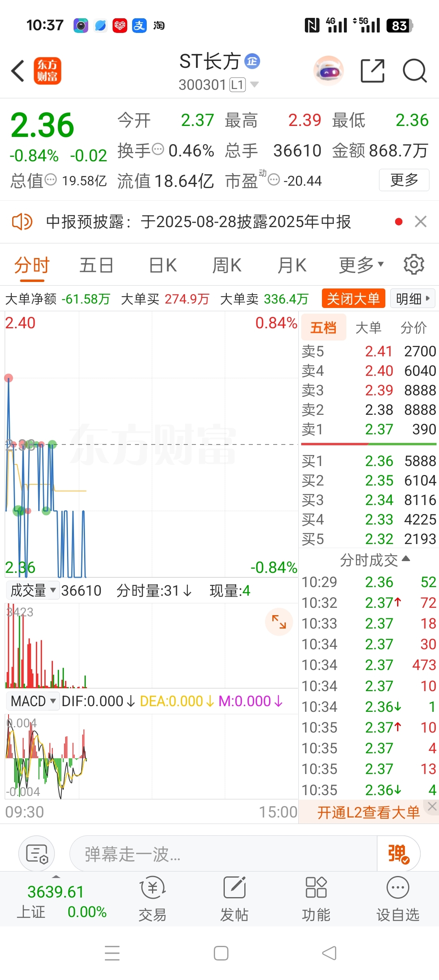The height and width of the screenshot is (980, 439).
Task: Tap the blue enterprise badge next to ST长方
Action: tap(252, 61)
